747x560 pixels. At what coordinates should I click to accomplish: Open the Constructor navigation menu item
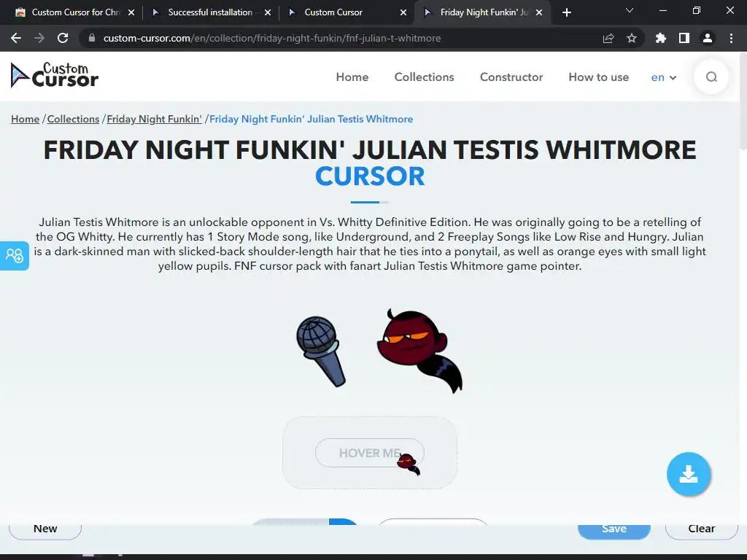[x=511, y=77]
